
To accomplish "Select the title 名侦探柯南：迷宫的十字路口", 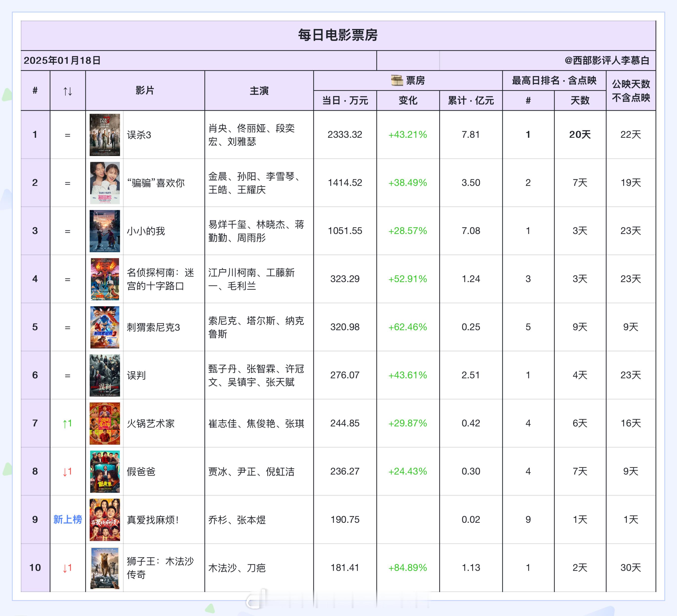I will point(160,279).
